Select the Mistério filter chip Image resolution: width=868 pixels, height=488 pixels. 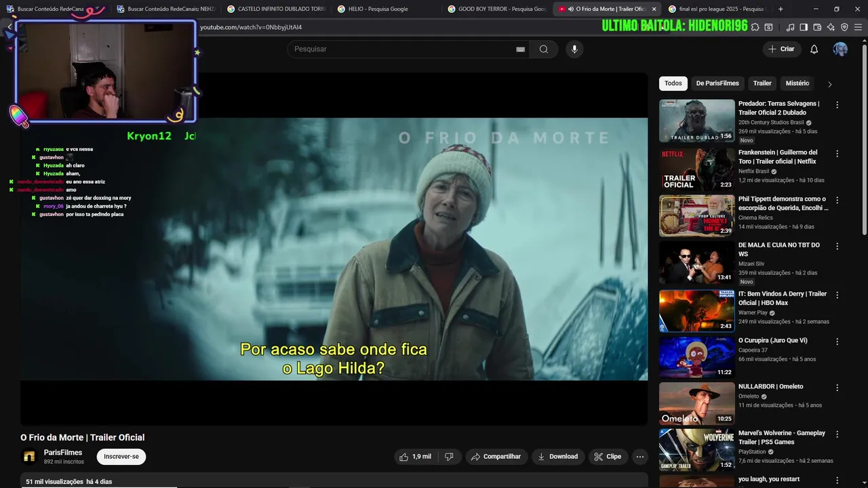click(797, 83)
